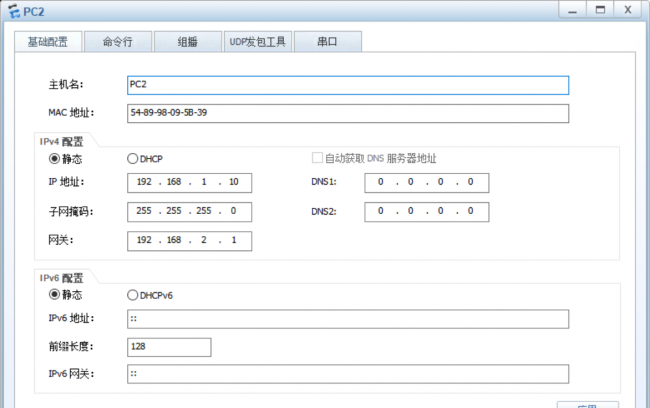Select the DHCP radio button

[x=133, y=158]
